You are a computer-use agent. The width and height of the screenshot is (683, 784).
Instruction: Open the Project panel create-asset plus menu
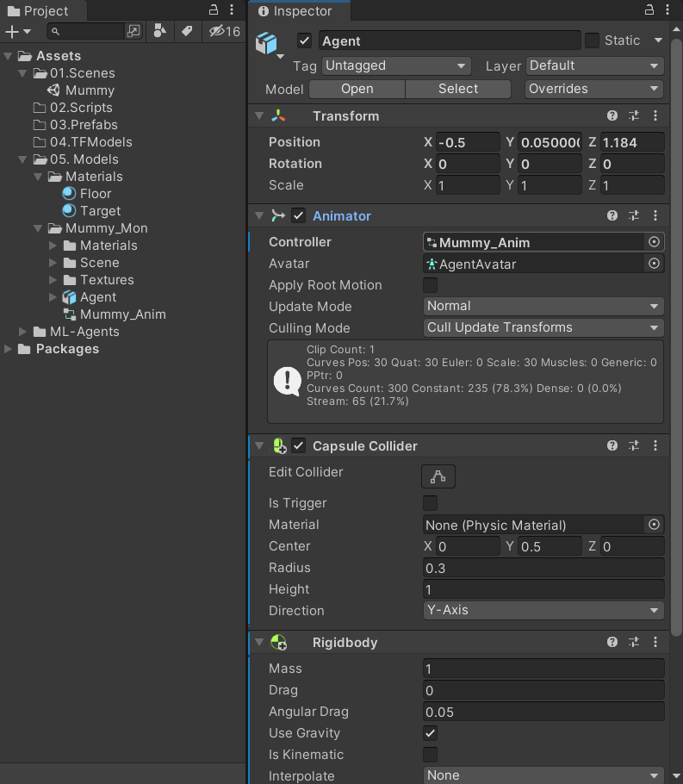[18, 32]
